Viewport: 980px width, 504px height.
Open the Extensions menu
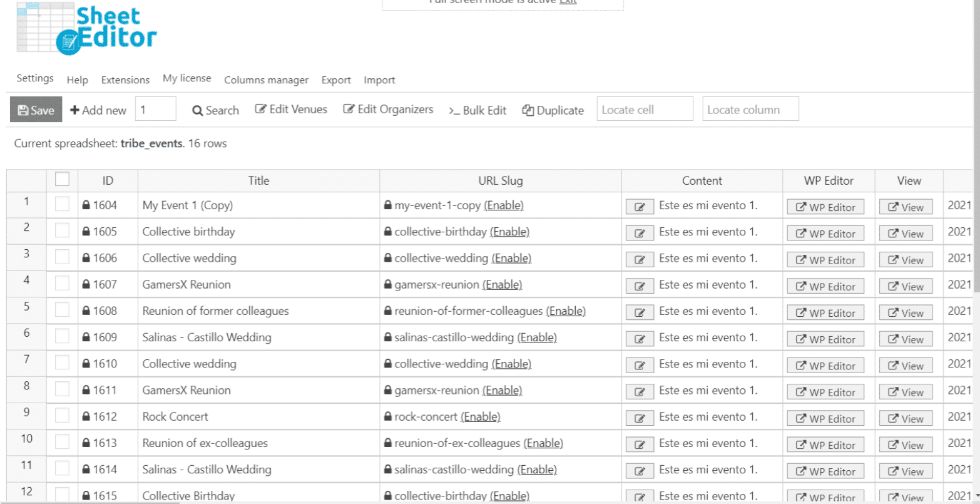pos(125,80)
